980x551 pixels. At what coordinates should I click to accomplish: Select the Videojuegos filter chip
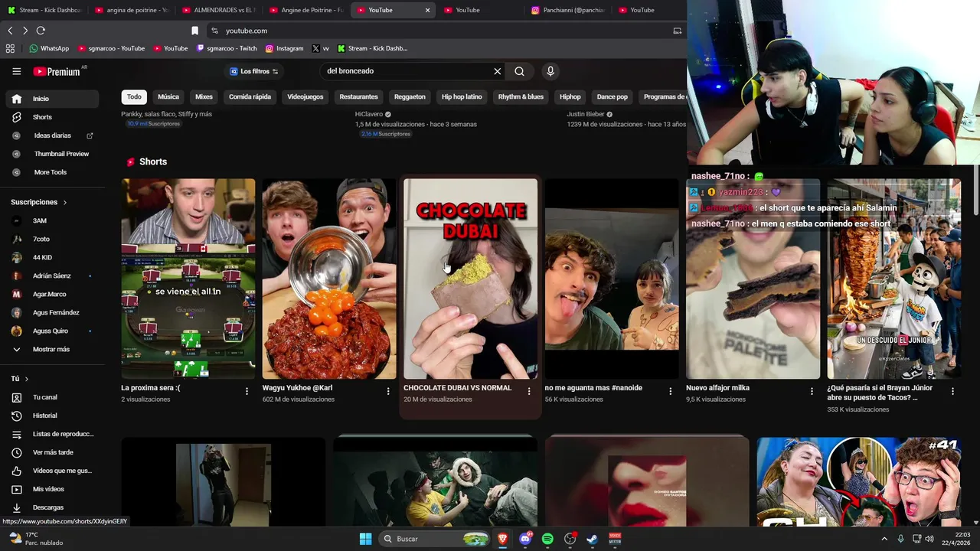click(x=305, y=96)
